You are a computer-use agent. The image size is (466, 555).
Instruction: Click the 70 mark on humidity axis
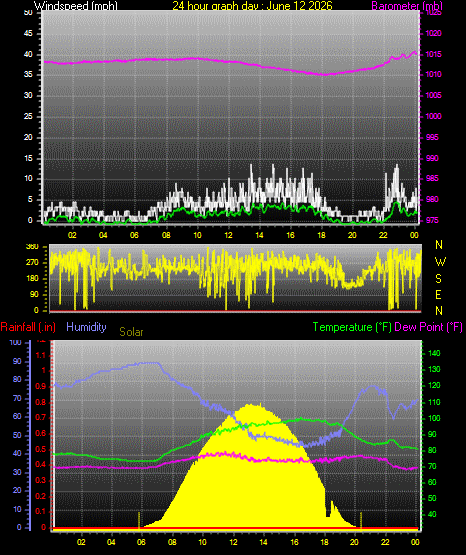[x=17, y=399]
